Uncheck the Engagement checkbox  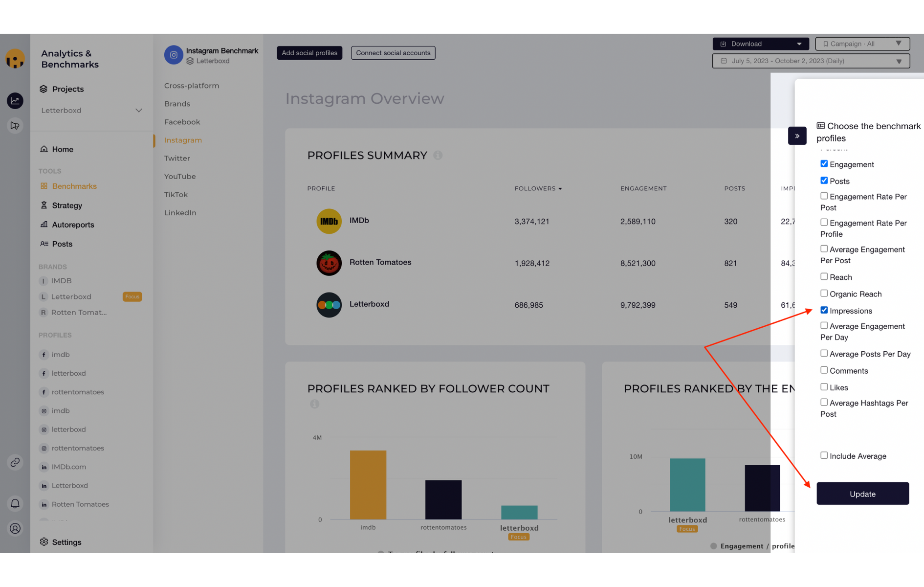[824, 164]
